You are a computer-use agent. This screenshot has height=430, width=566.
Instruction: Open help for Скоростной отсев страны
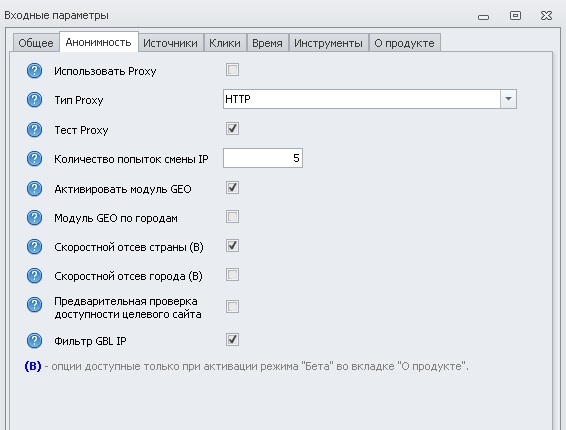34,247
